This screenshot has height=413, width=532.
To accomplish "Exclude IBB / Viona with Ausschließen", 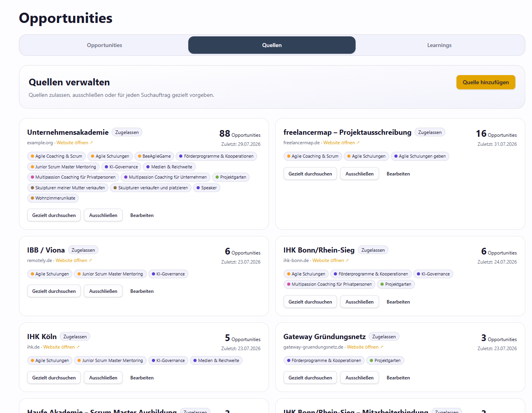I will coord(103,291).
